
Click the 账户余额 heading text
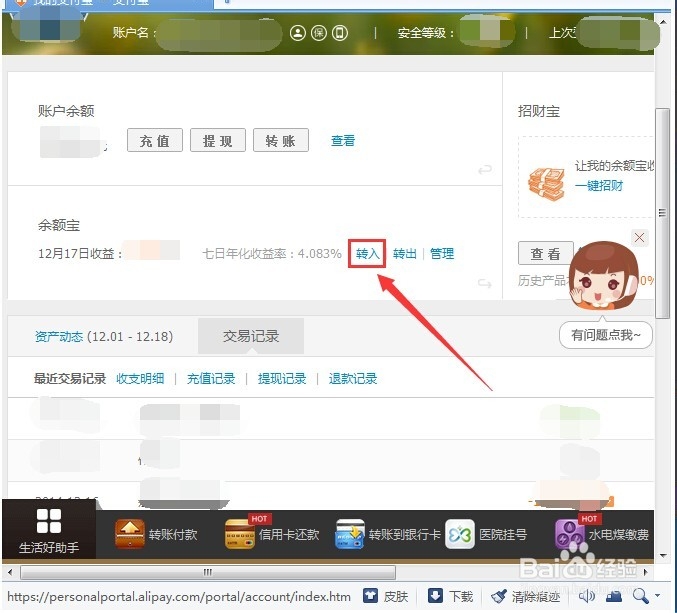[x=66, y=111]
